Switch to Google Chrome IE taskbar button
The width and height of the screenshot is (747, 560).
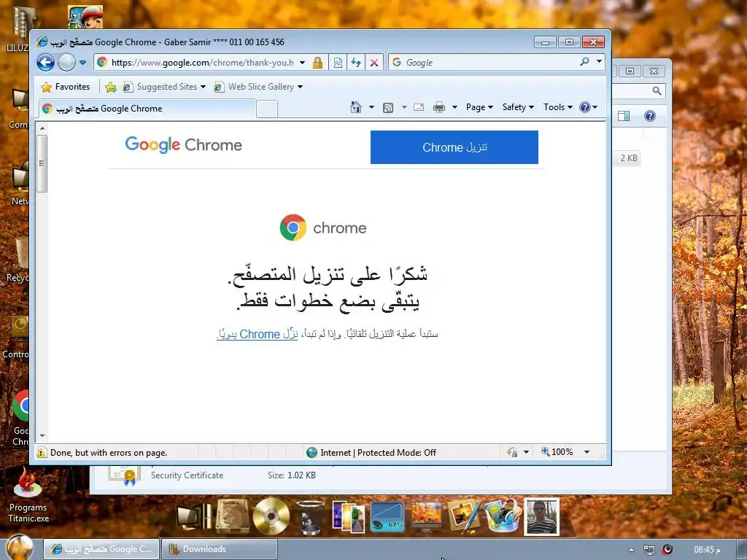(x=101, y=549)
